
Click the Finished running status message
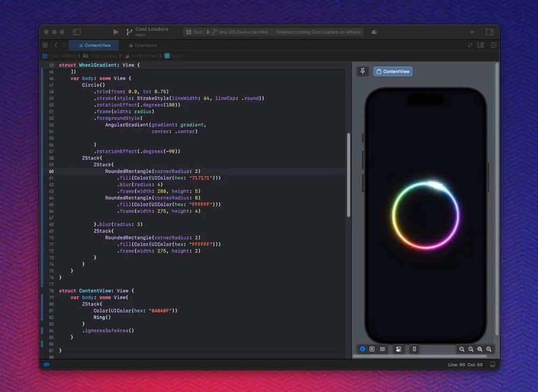[318, 32]
